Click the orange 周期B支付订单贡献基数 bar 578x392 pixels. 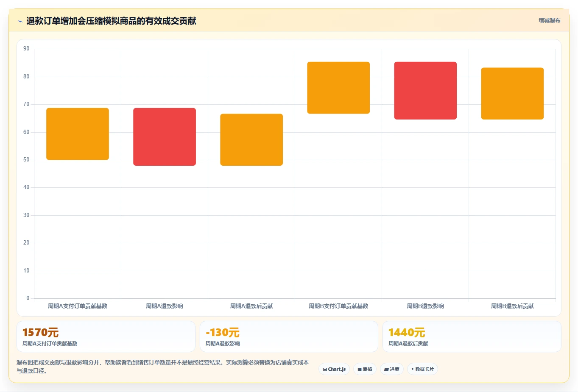coord(338,88)
